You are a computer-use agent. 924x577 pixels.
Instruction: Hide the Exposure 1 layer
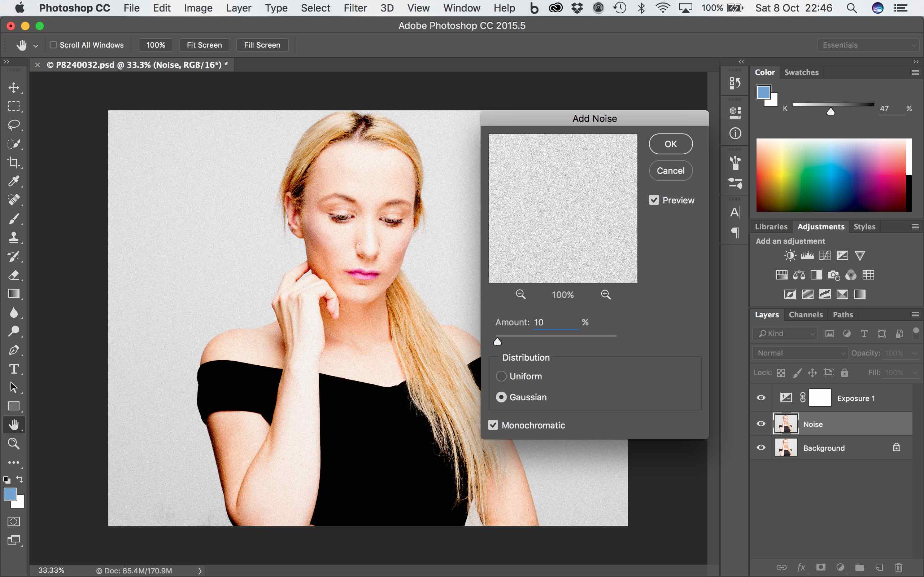760,398
